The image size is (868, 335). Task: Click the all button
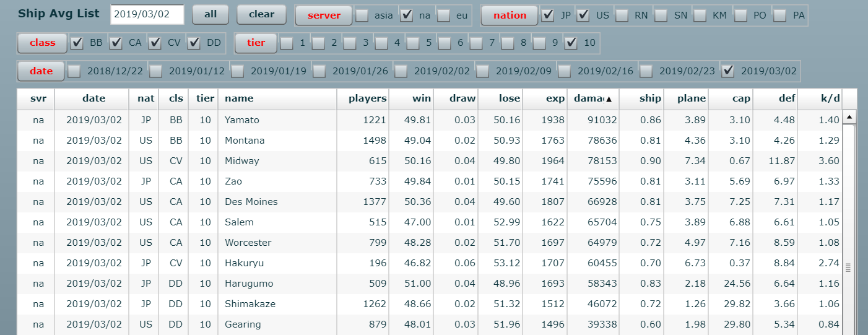tap(210, 15)
